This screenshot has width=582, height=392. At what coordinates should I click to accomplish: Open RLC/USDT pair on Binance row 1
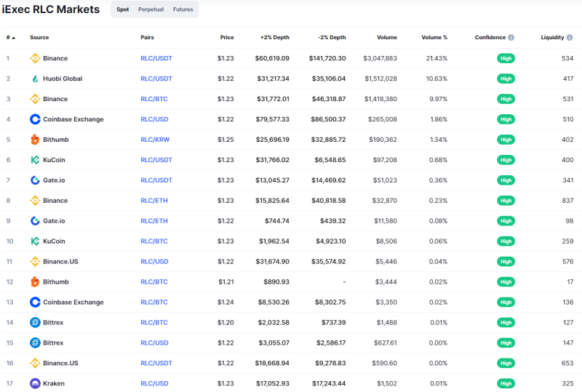pyautogui.click(x=156, y=58)
